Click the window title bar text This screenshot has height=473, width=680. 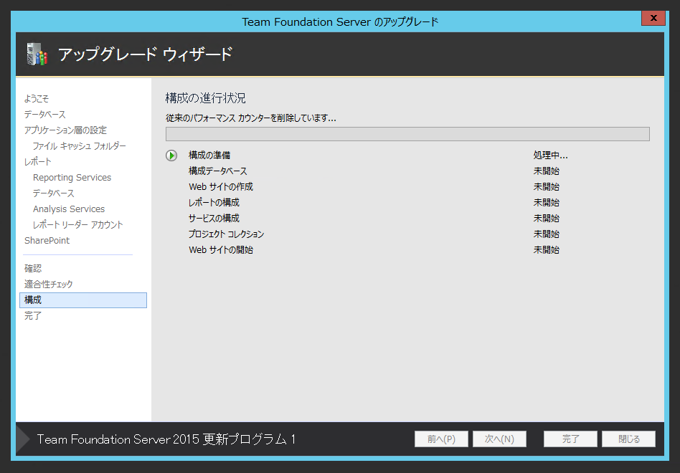(x=340, y=22)
